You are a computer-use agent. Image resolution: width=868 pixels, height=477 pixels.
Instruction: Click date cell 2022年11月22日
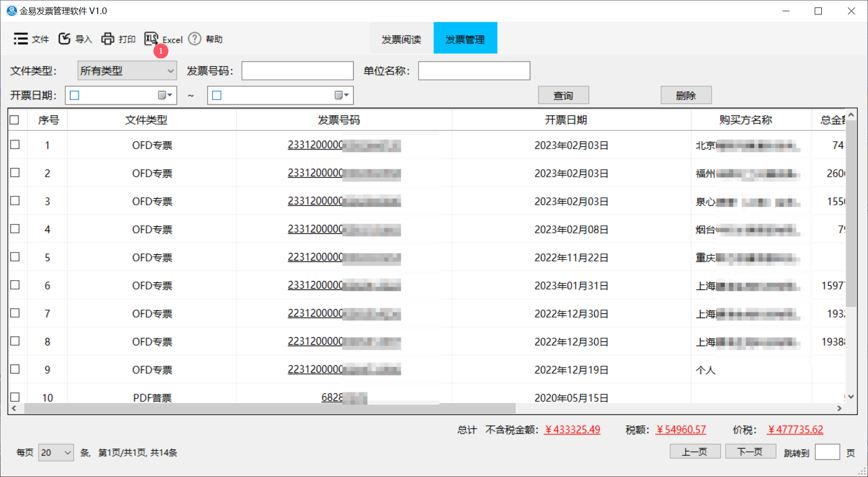pyautogui.click(x=571, y=258)
